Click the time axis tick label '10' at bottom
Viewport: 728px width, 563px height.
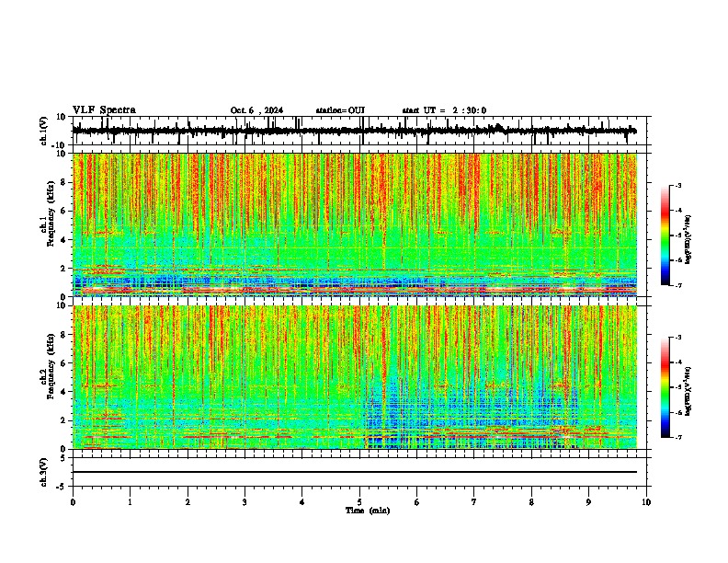pyautogui.click(x=646, y=502)
